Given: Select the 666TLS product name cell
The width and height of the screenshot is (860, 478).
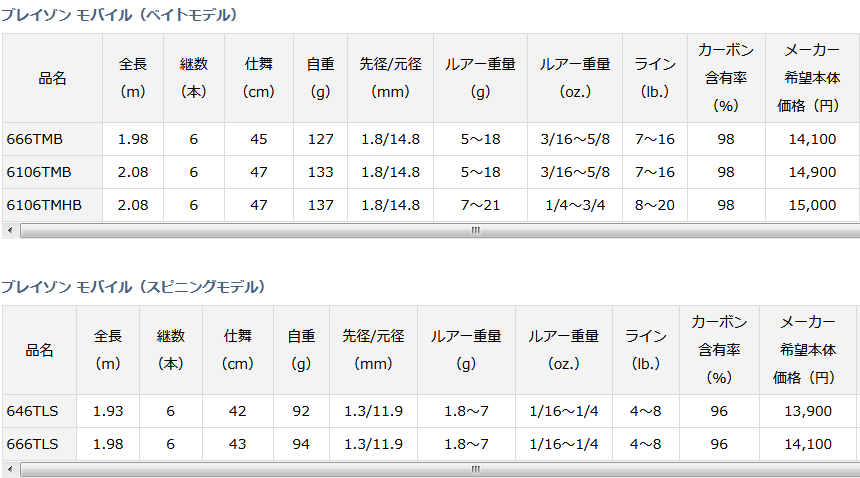Looking at the screenshot, I should point(39,444).
